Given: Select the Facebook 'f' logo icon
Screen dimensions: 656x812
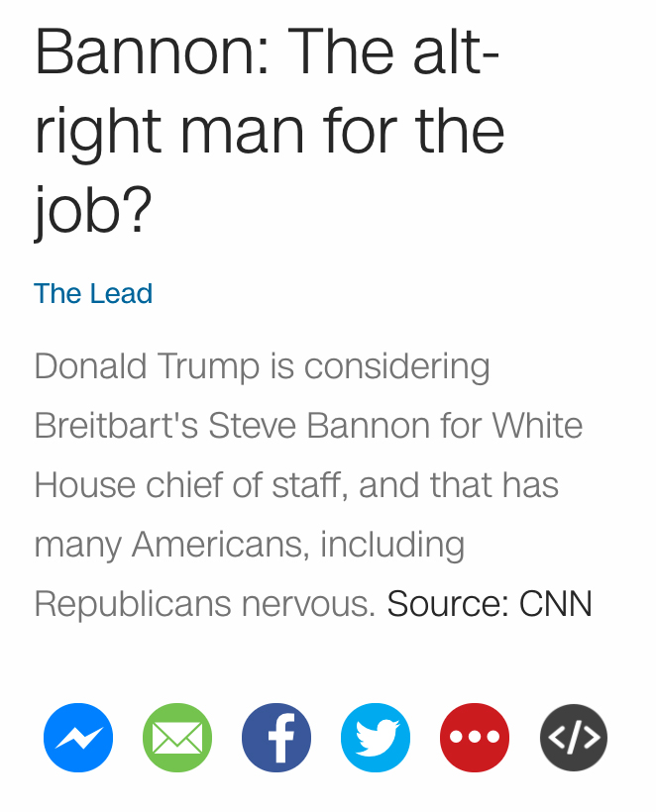Looking at the screenshot, I should (x=276, y=737).
